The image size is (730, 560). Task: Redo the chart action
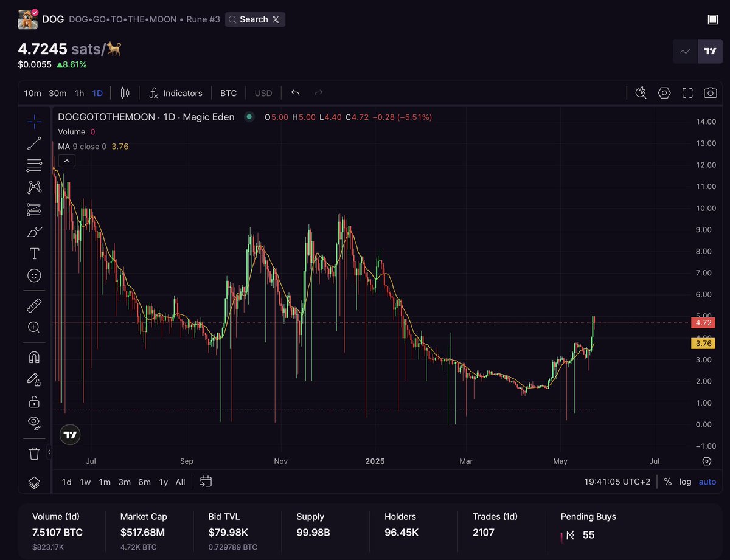pyautogui.click(x=318, y=93)
